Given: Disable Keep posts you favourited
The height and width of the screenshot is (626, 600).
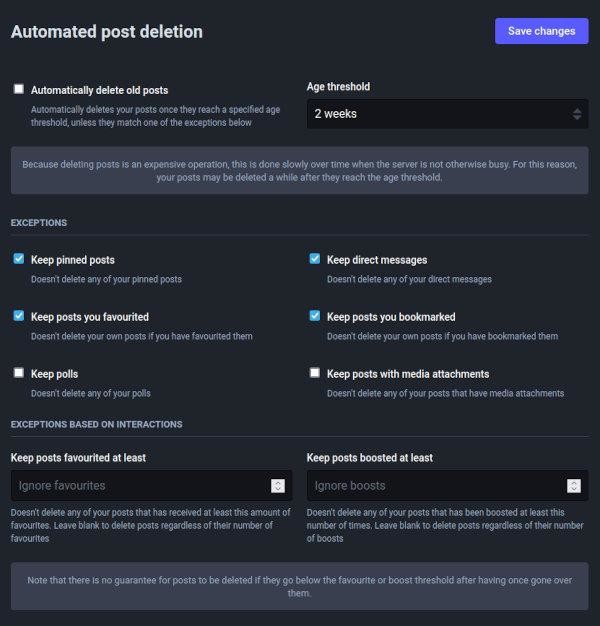Looking at the screenshot, I should coord(18,316).
